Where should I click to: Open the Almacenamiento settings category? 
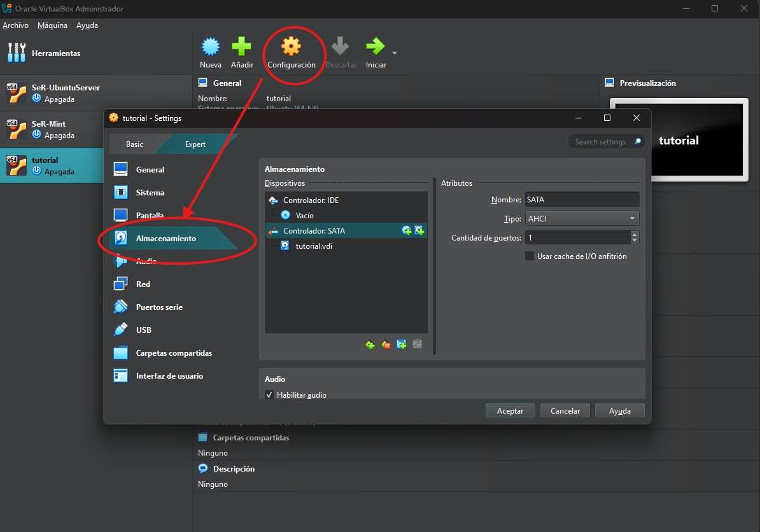coord(165,239)
